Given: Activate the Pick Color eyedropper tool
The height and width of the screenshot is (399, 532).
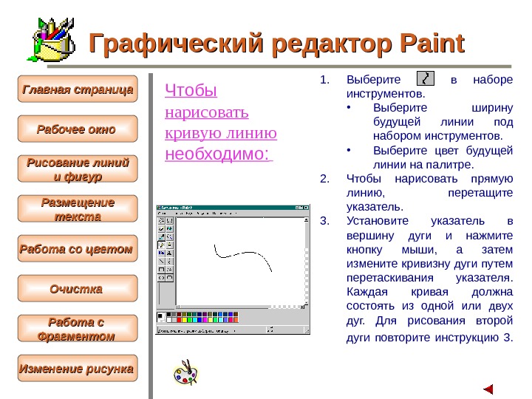Looking at the screenshot, I should [x=161, y=237].
